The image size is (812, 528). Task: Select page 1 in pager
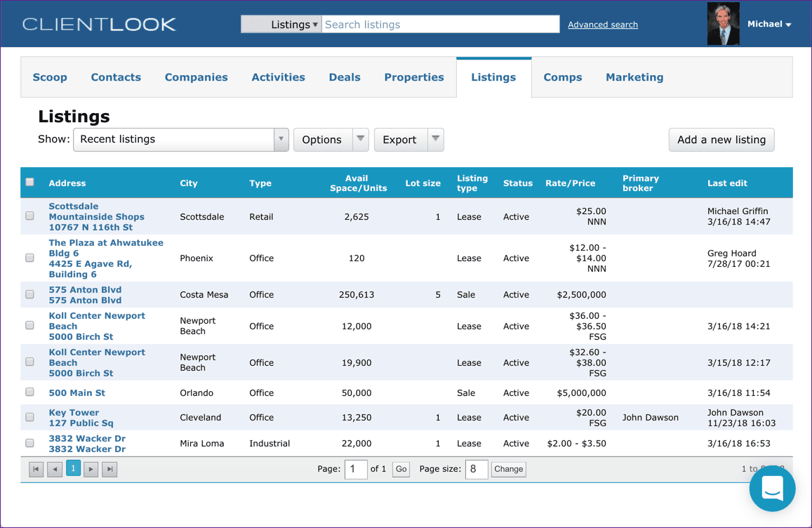73,468
